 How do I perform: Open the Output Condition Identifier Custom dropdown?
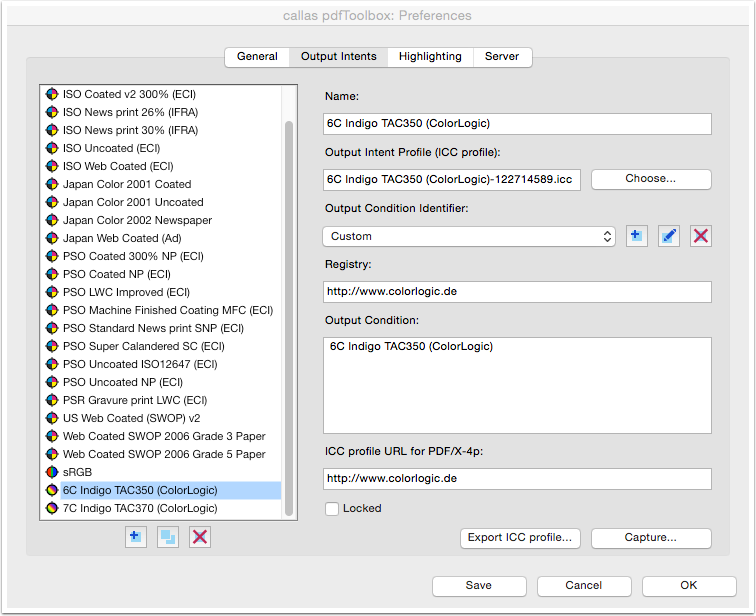[469, 236]
